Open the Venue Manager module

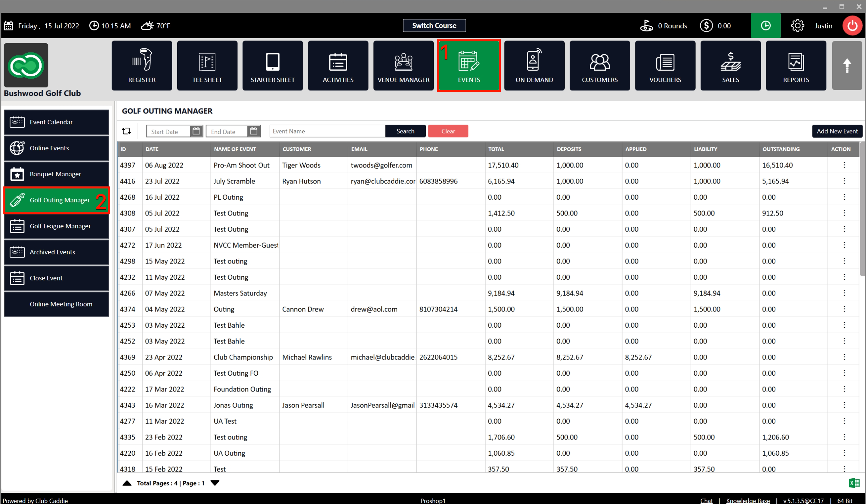403,66
